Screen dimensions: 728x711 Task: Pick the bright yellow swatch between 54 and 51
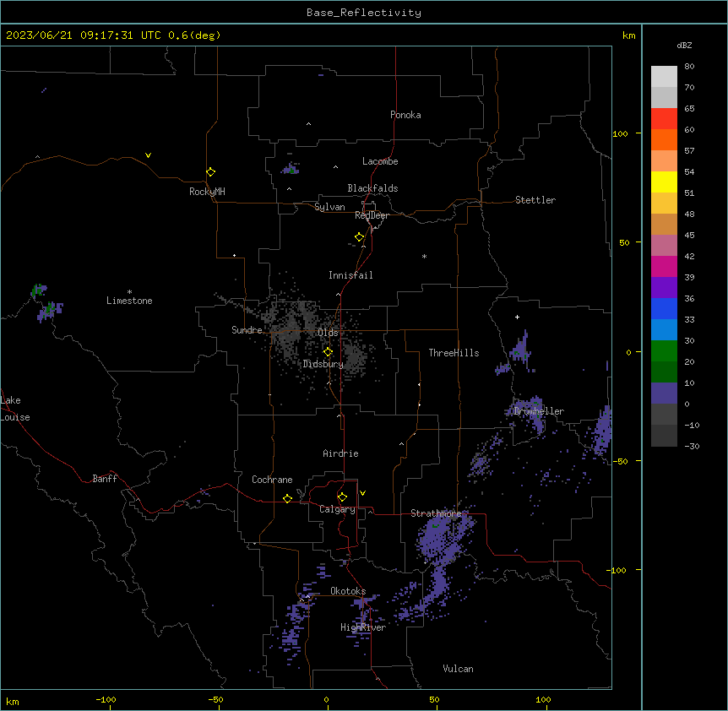pyautogui.click(x=664, y=182)
